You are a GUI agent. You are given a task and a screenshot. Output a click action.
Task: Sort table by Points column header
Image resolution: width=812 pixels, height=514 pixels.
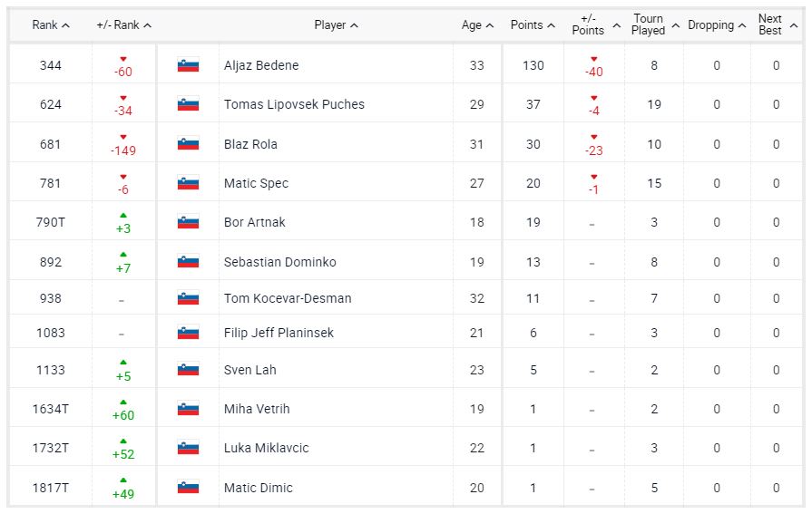tap(533, 25)
